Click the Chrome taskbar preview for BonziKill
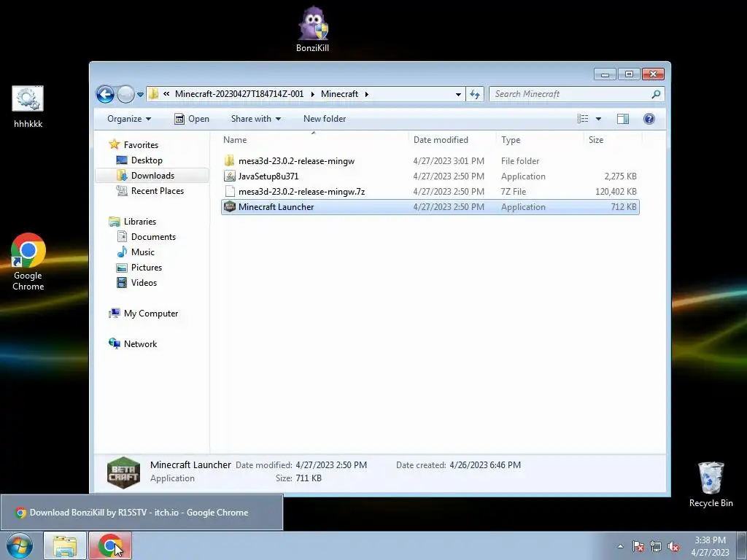747x560 pixels. (x=142, y=513)
